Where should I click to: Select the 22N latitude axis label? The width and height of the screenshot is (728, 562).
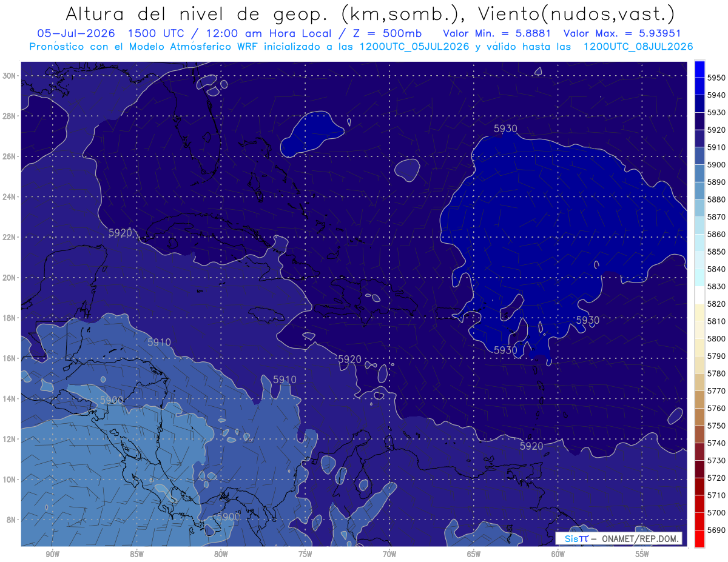pyautogui.click(x=10, y=237)
